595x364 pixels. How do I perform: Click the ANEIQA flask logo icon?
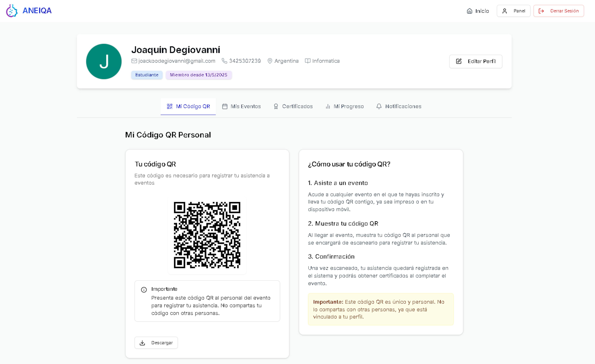(12, 11)
